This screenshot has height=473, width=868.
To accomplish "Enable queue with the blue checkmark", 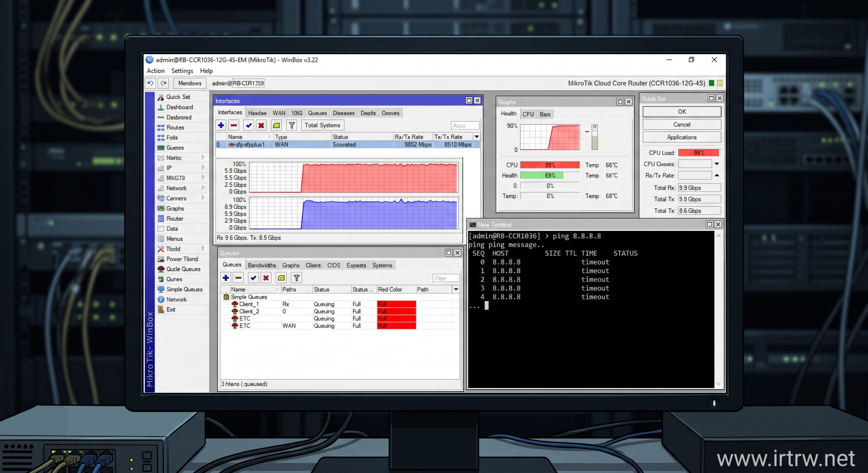I will tap(253, 278).
